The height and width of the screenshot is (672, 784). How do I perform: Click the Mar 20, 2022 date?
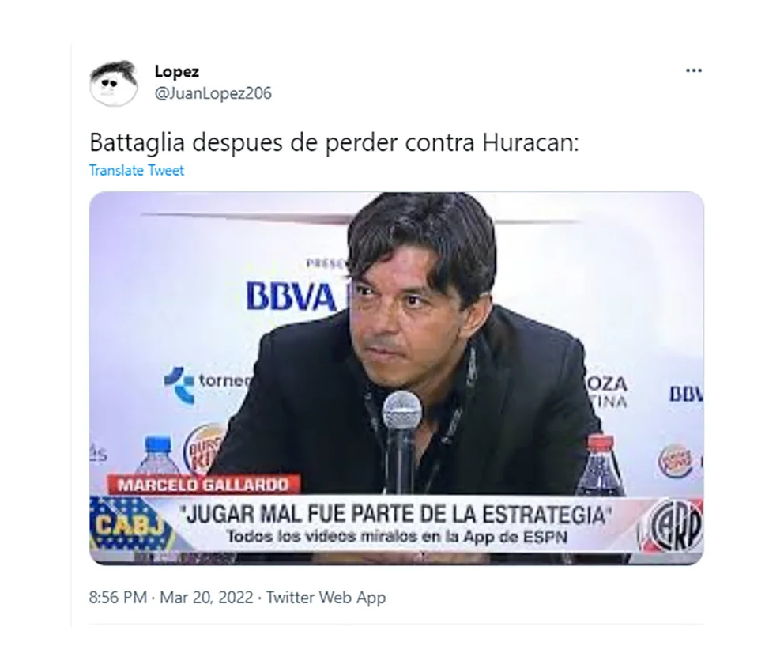tap(206, 598)
